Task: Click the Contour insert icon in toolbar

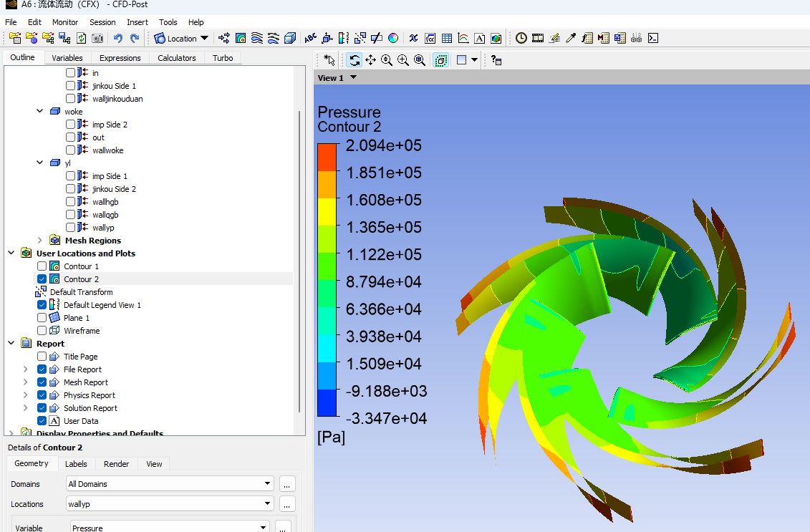Action: [x=241, y=38]
